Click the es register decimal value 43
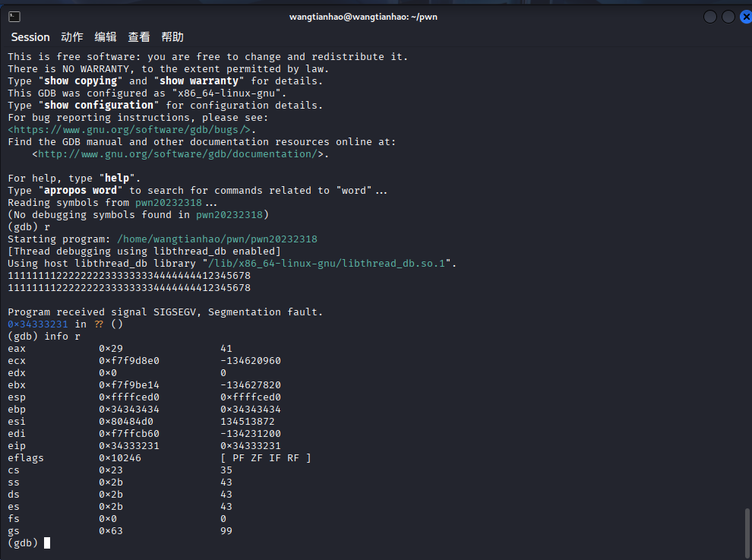752x560 pixels. (226, 506)
